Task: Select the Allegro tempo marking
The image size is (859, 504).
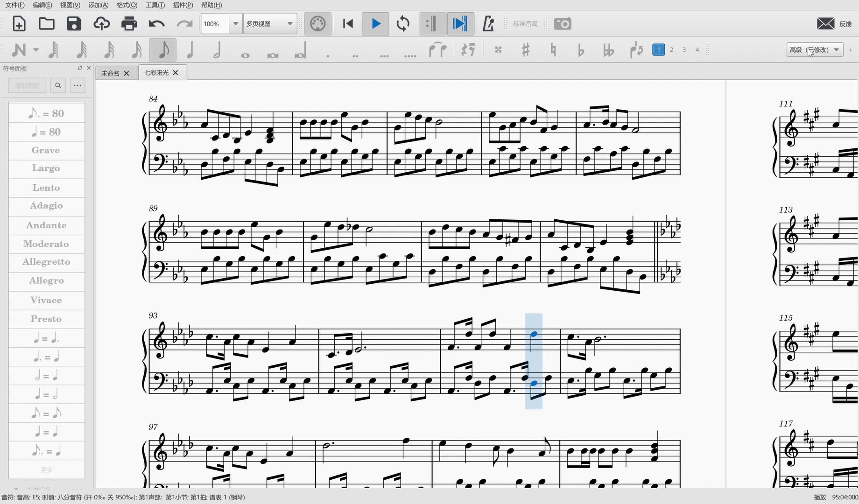Action: (x=46, y=280)
